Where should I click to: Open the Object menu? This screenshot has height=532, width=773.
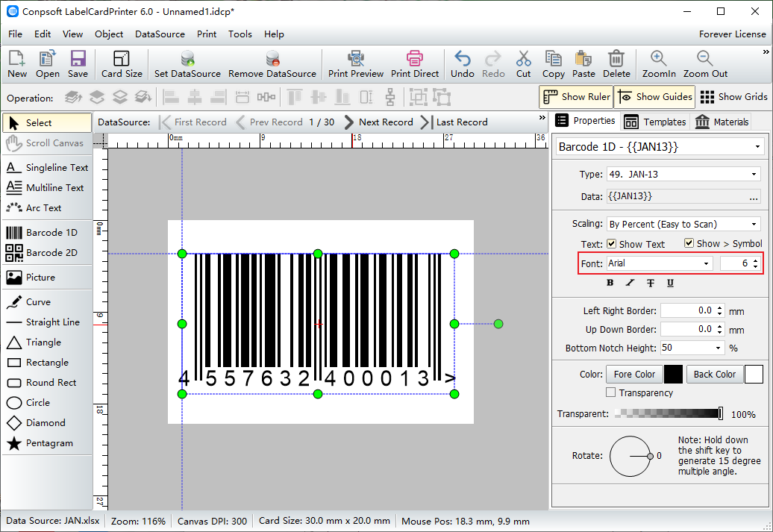[x=109, y=34]
